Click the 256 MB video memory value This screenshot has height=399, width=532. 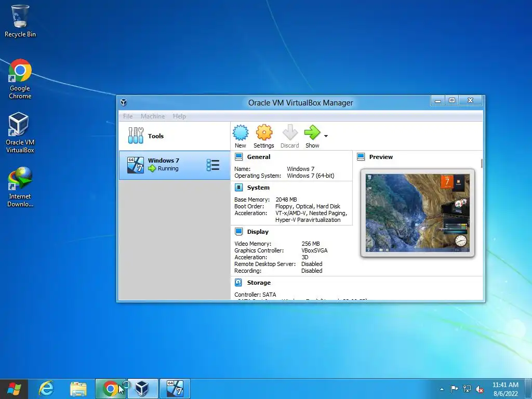(x=311, y=244)
